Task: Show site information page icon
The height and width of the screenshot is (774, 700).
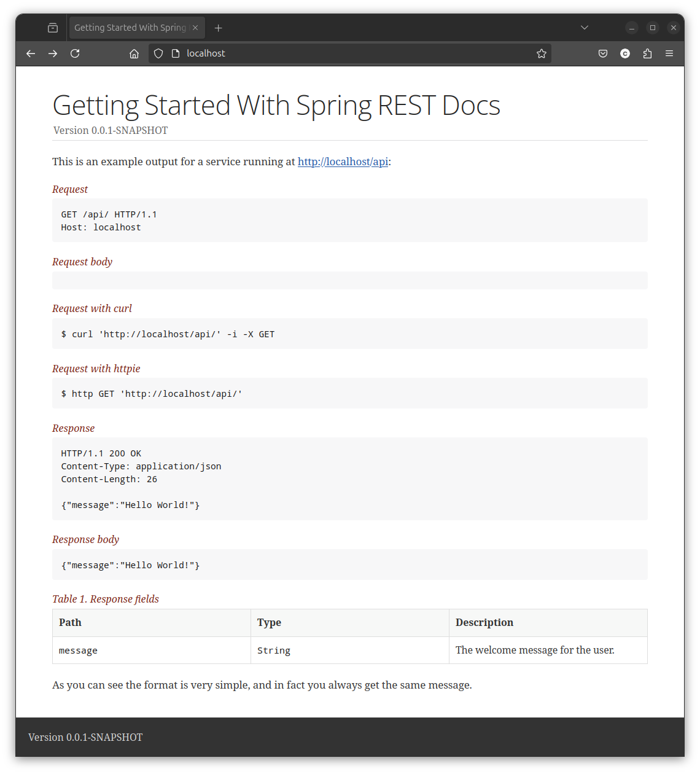Action: tap(176, 53)
